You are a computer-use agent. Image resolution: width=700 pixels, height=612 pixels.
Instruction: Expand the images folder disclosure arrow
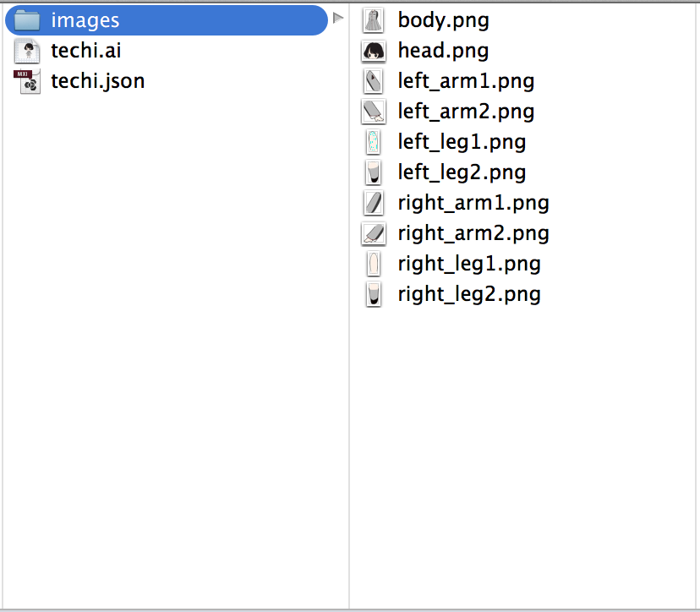pos(338,19)
